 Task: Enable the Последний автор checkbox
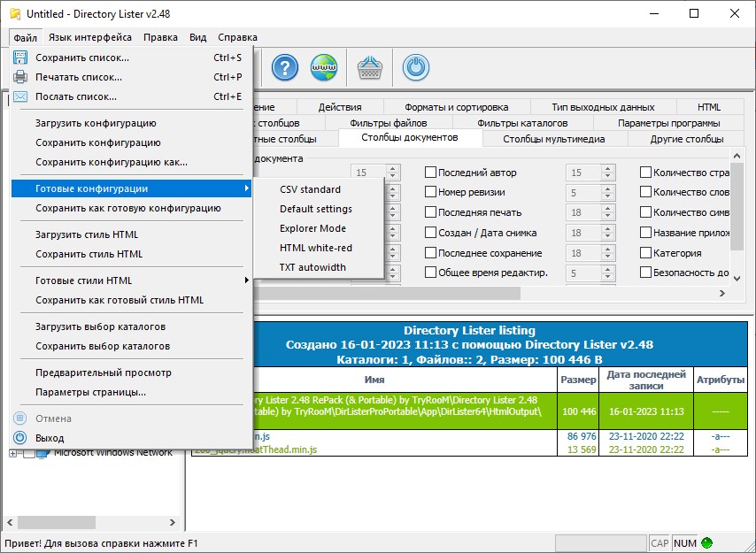click(x=430, y=172)
